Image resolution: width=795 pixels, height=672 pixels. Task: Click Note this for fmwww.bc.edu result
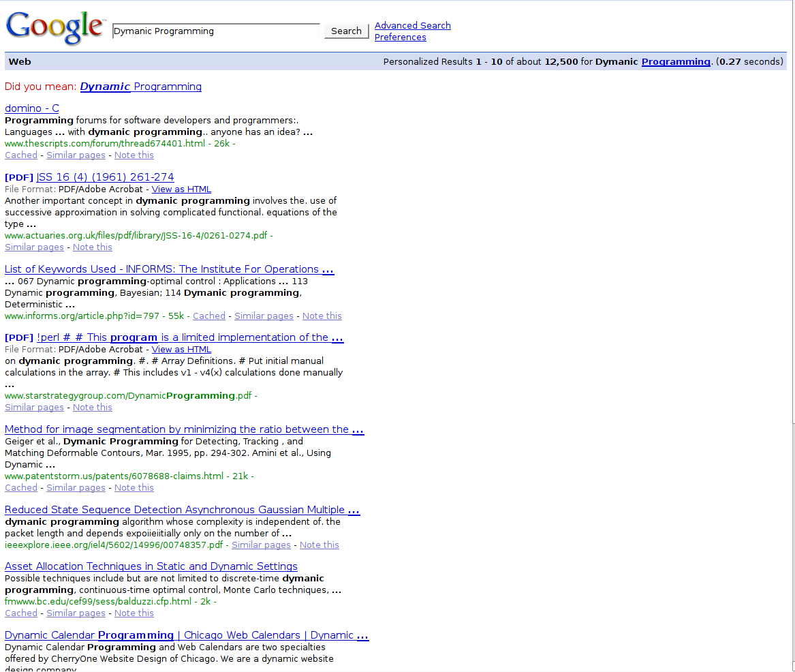click(x=134, y=613)
